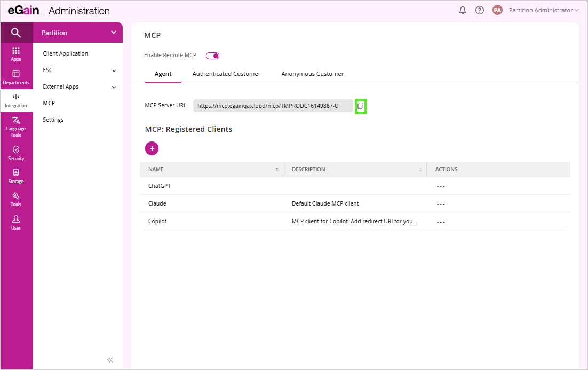Open Partition Administrator user dropdown
This screenshot has height=370, width=588.
tap(543, 10)
